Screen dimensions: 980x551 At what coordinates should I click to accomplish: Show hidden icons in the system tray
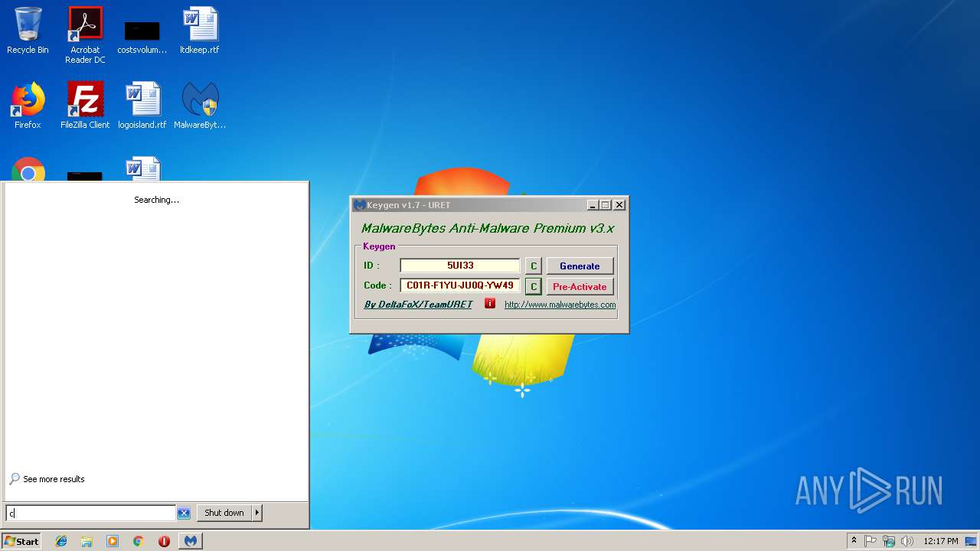(854, 541)
